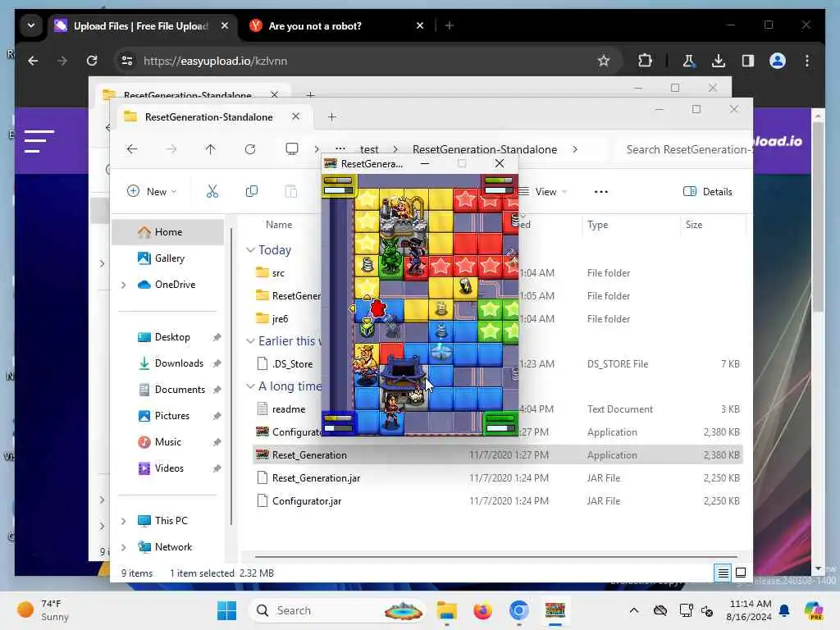Bookmark this page with the star icon
840x630 pixels.
click(x=604, y=61)
